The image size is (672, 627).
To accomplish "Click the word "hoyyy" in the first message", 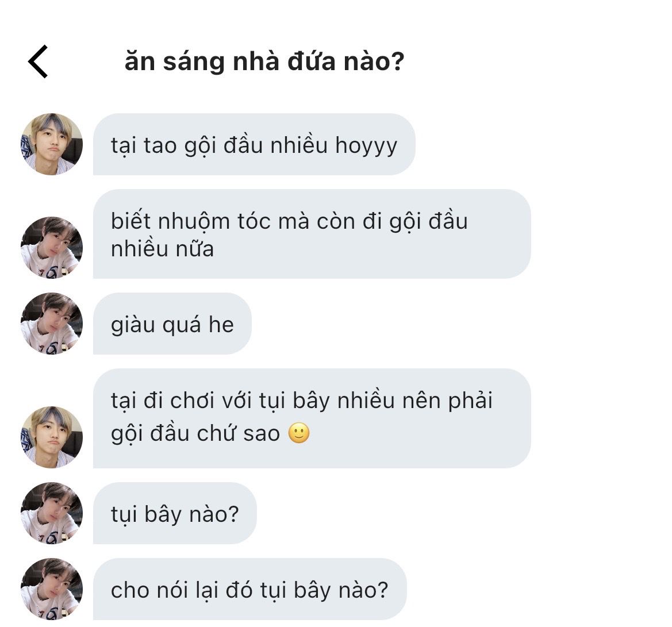I will [x=366, y=145].
